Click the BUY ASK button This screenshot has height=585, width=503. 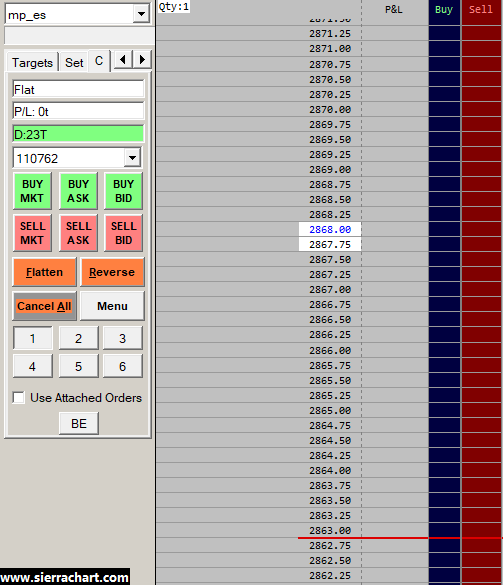tap(78, 191)
